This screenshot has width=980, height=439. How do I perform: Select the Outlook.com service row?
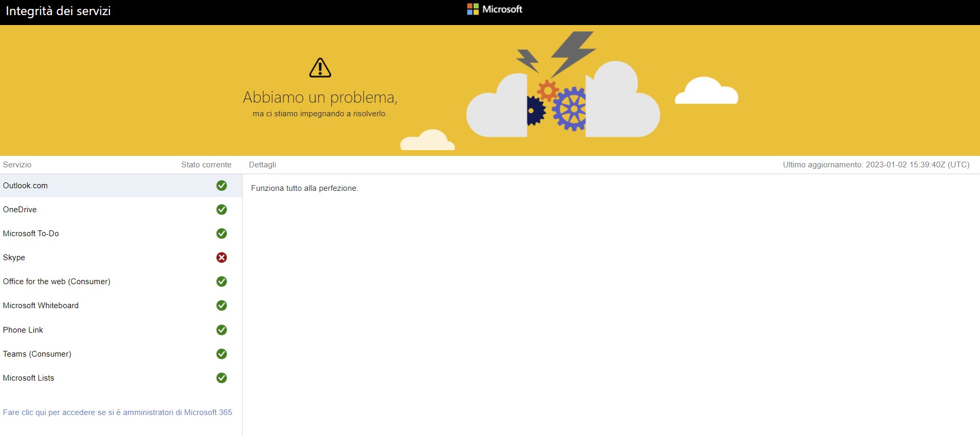(26, 186)
